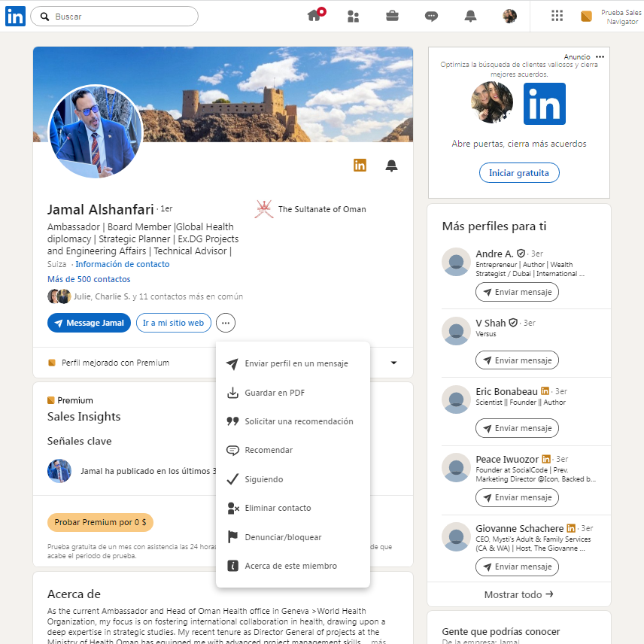This screenshot has height=644, width=644.
Task: Click the Sultanate of Oman emblem icon
Action: [263, 209]
